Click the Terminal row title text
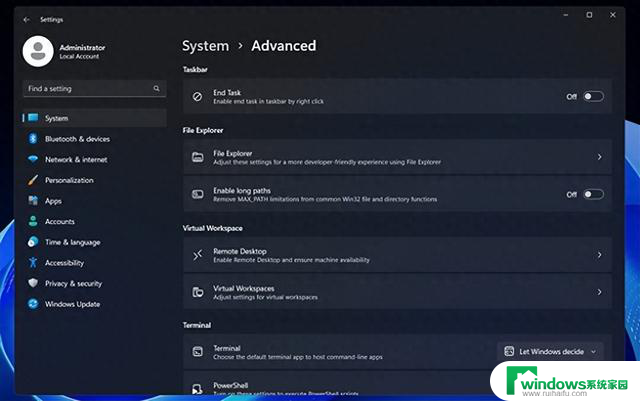The image size is (640, 401). coord(227,348)
